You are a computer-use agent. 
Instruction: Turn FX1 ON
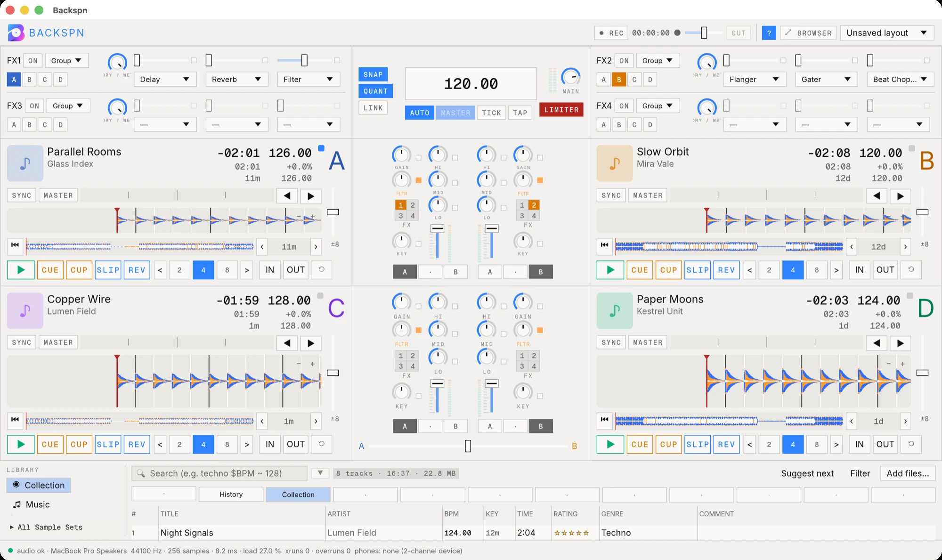[32, 61]
